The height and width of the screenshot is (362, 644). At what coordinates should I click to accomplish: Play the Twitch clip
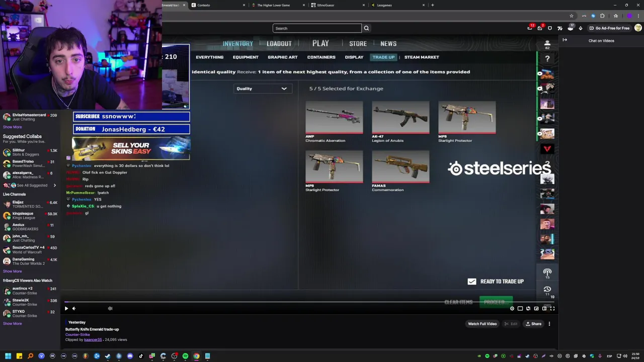[x=66, y=309]
